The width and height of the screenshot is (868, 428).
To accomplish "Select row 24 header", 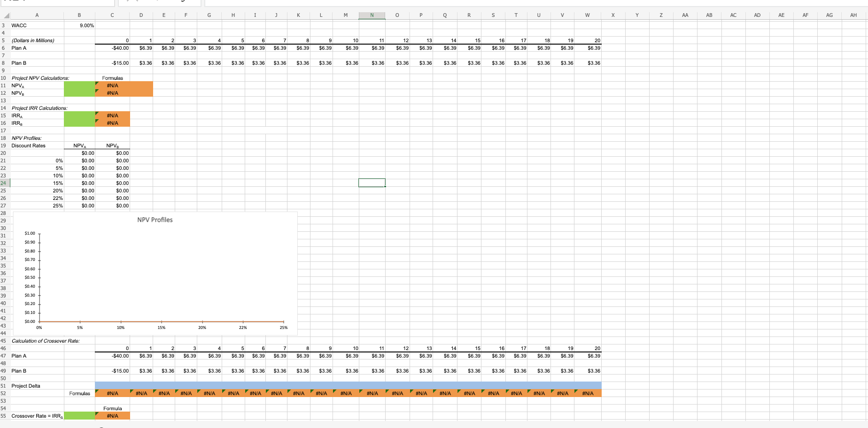I will 5,183.
